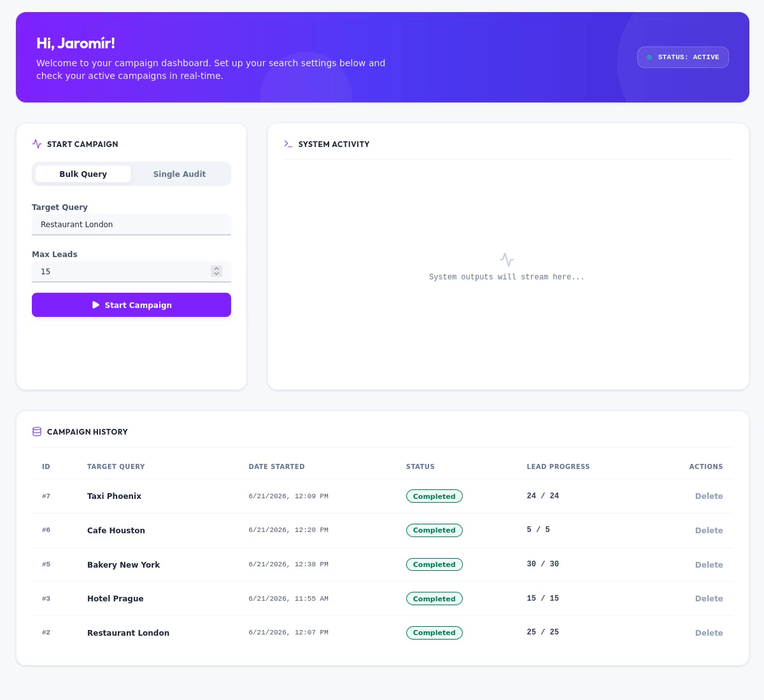Select the Bakery New York query name

tap(124, 565)
